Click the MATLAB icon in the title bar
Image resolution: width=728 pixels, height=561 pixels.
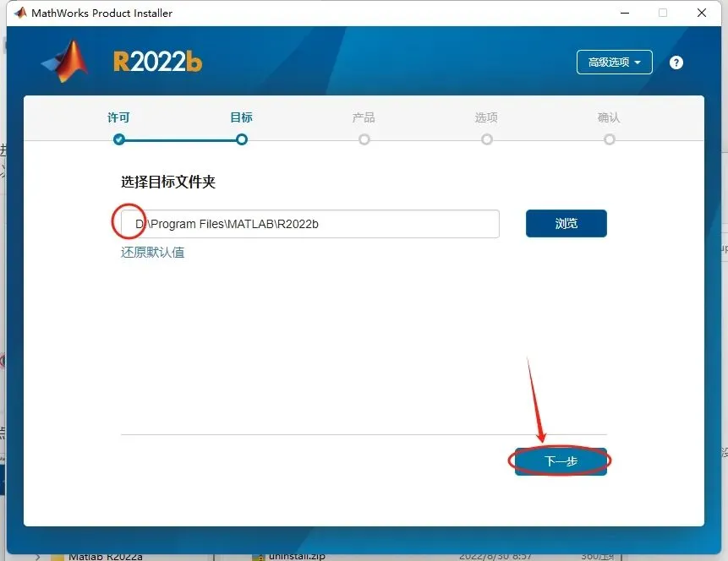coord(20,13)
